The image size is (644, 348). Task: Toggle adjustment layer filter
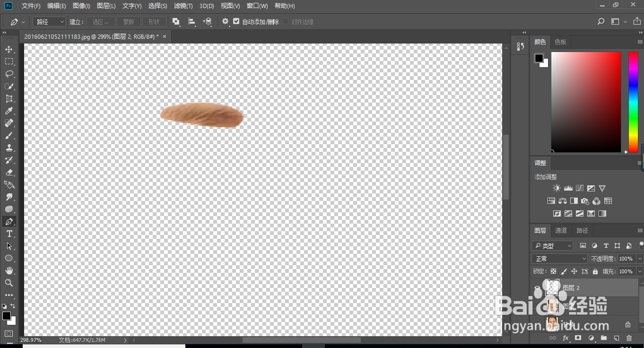click(594, 246)
